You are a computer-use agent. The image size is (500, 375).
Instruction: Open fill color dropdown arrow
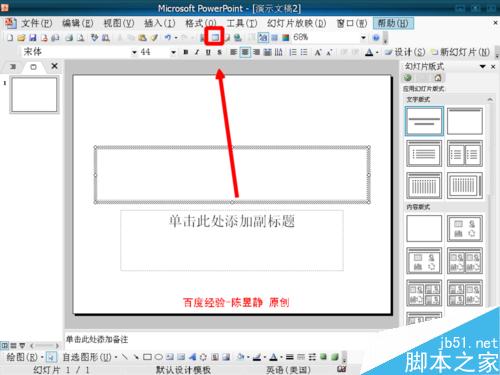tap(248, 357)
